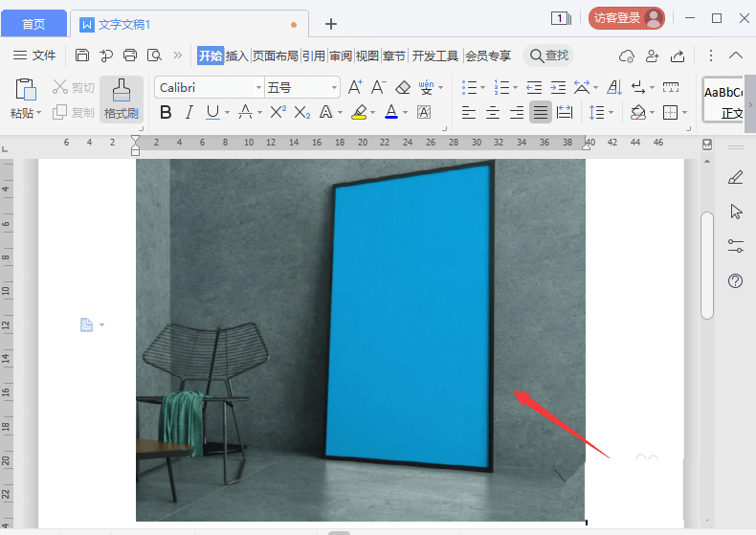Toggle italic formatting

189,113
